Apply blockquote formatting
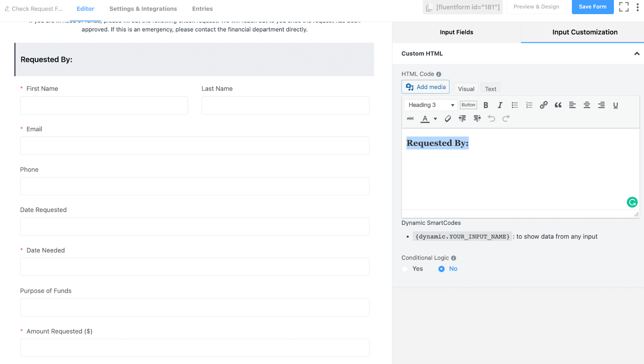The image size is (644, 364). coord(558,105)
